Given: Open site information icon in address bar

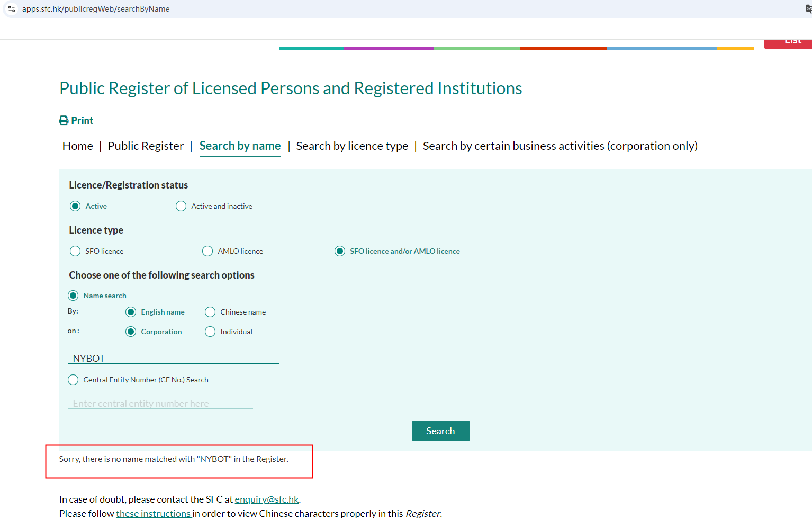Looking at the screenshot, I should (x=12, y=9).
